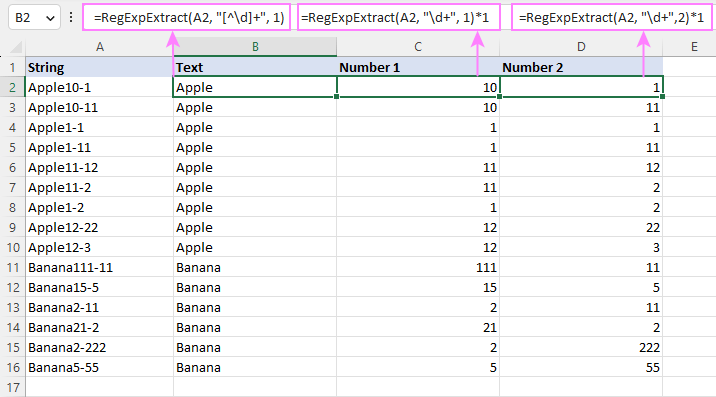The height and width of the screenshot is (397, 716).
Task: Click Number 2 value 12 in row 6
Action: click(581, 167)
